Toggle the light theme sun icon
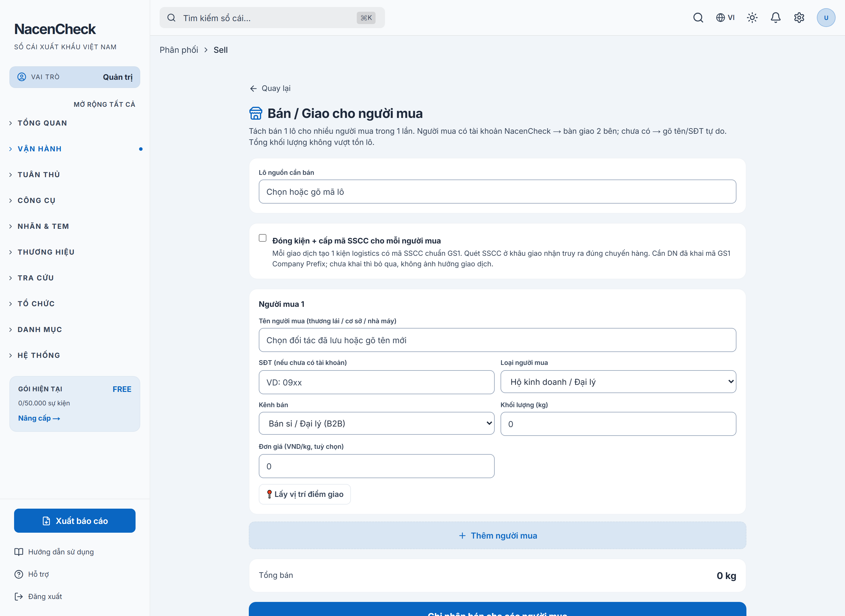This screenshot has width=845, height=616. 752,18
